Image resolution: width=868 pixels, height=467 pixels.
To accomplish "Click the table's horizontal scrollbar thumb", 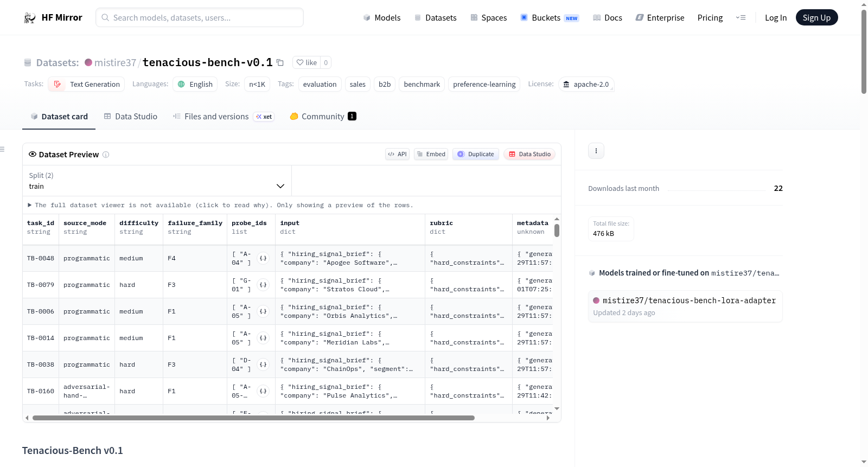I will (x=253, y=418).
